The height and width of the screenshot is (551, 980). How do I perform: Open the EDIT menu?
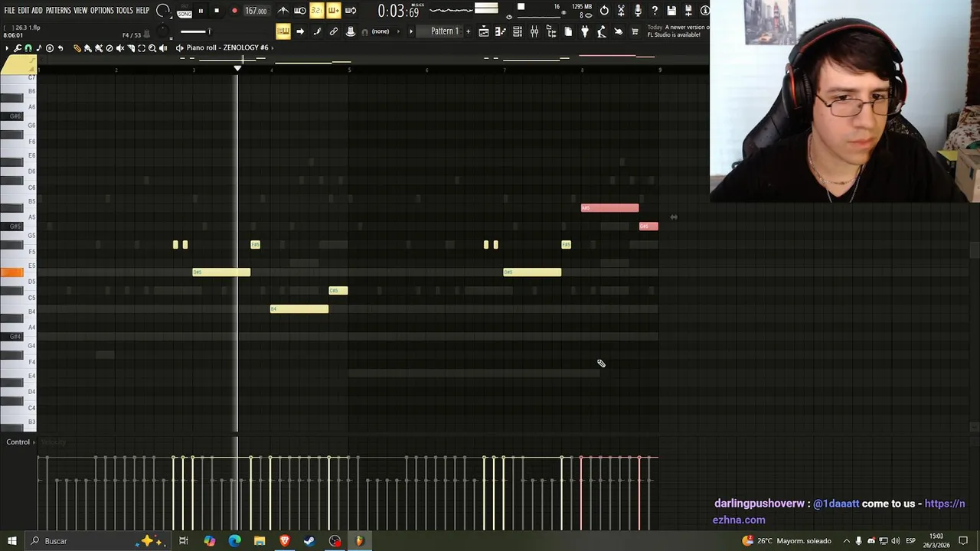[x=24, y=11]
